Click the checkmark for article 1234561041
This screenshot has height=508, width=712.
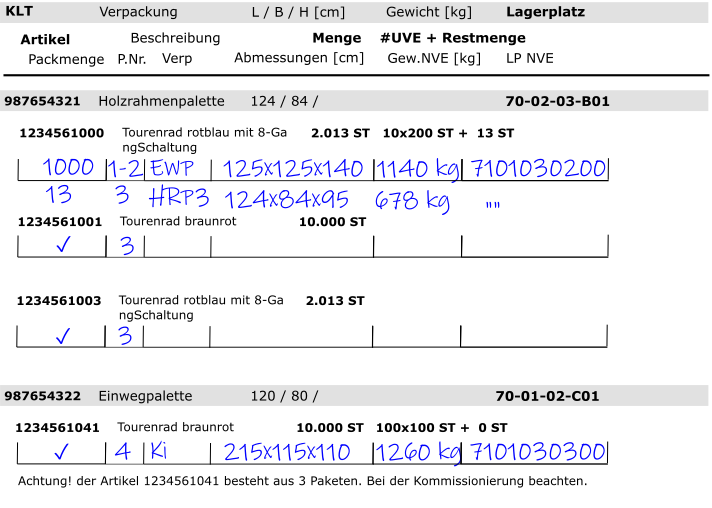coord(62,453)
